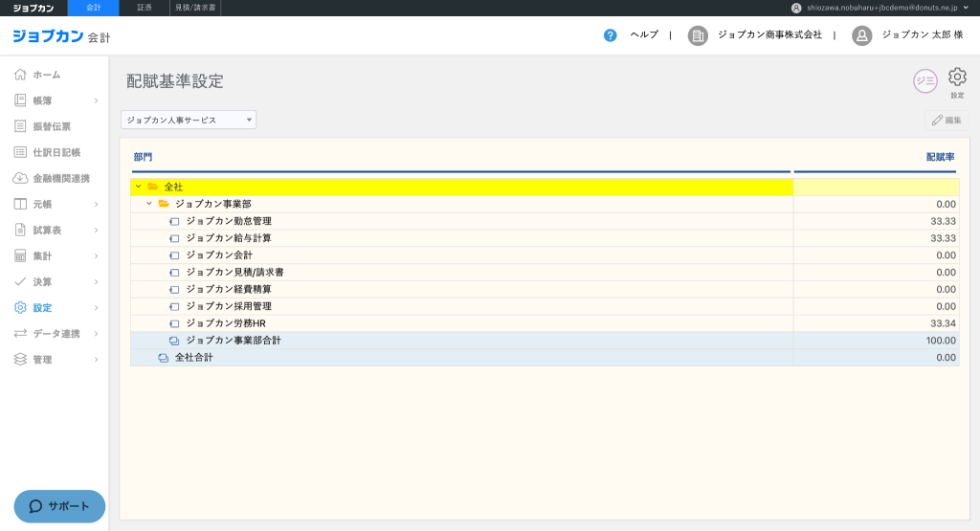Click the 振替伝票 slip icon
Viewport: 980px width, 531px height.
(20, 126)
